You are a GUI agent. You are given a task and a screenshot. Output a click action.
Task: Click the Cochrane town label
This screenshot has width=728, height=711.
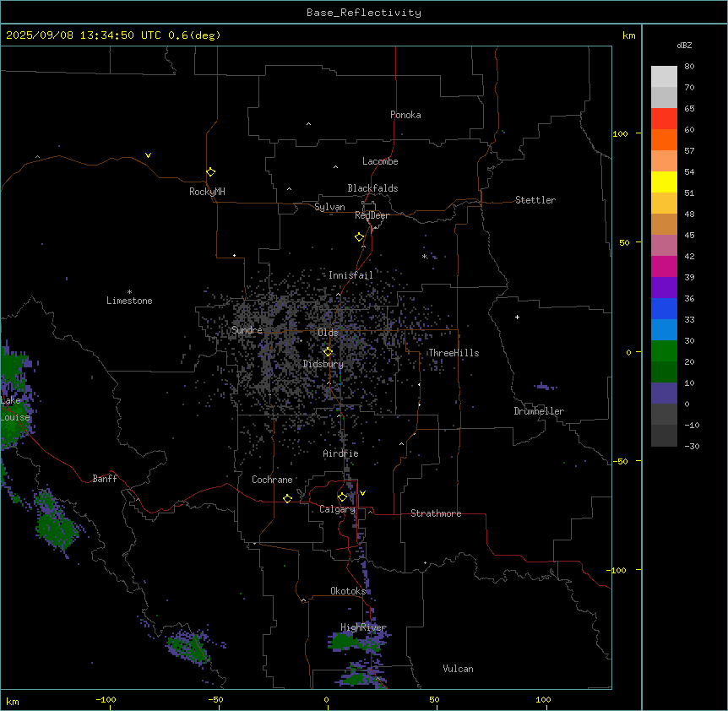pyautogui.click(x=272, y=480)
